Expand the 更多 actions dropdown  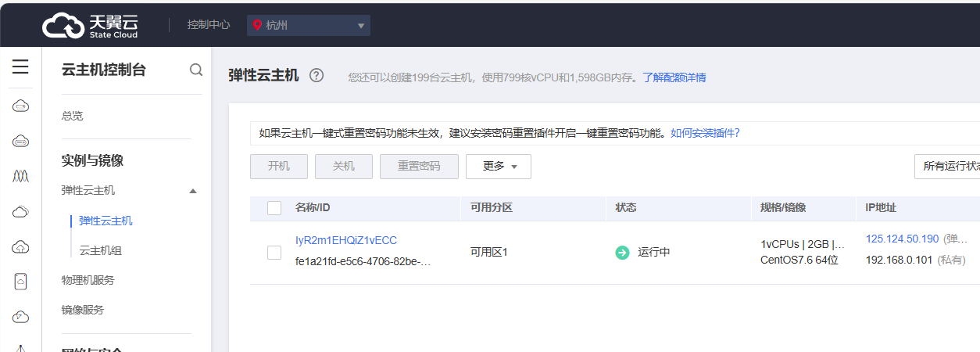point(499,167)
